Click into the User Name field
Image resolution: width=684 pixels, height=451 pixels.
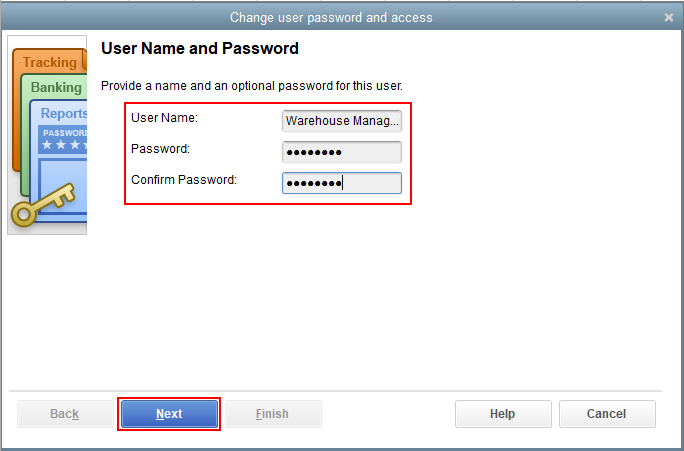[342, 121]
